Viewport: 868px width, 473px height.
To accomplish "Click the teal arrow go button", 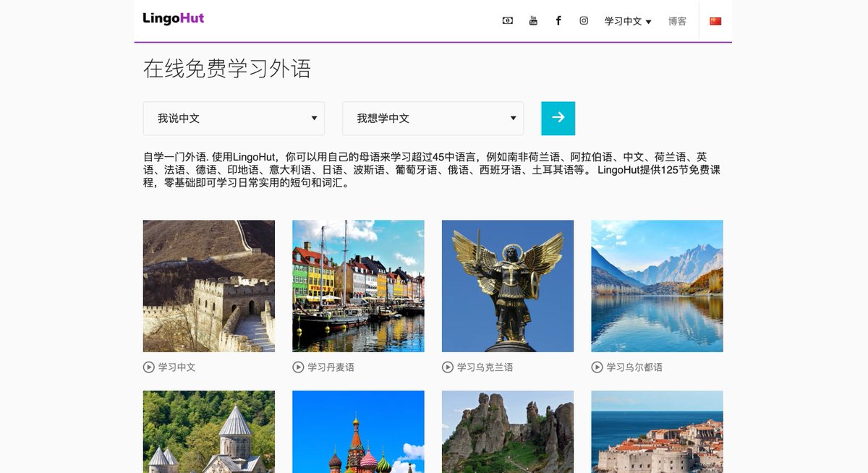I will (x=558, y=119).
